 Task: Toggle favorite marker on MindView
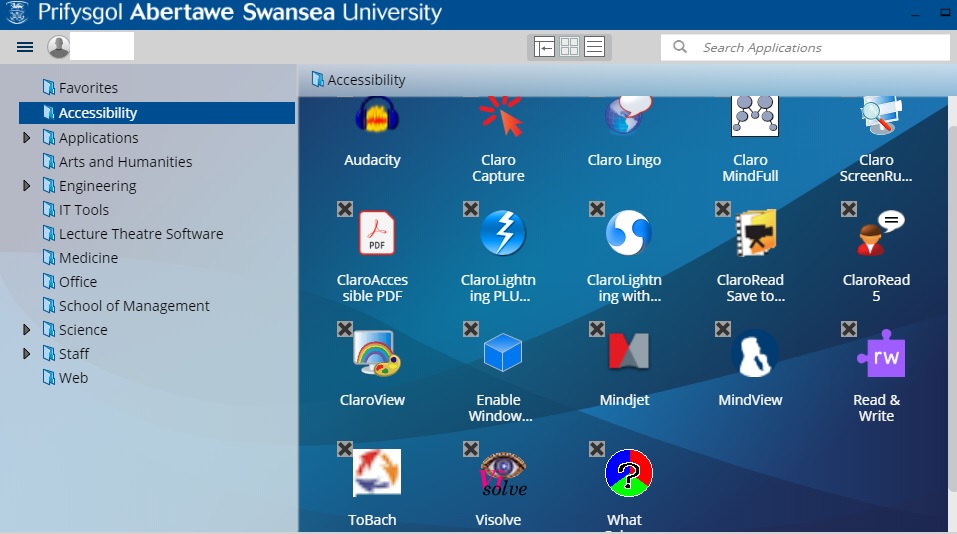pos(723,329)
